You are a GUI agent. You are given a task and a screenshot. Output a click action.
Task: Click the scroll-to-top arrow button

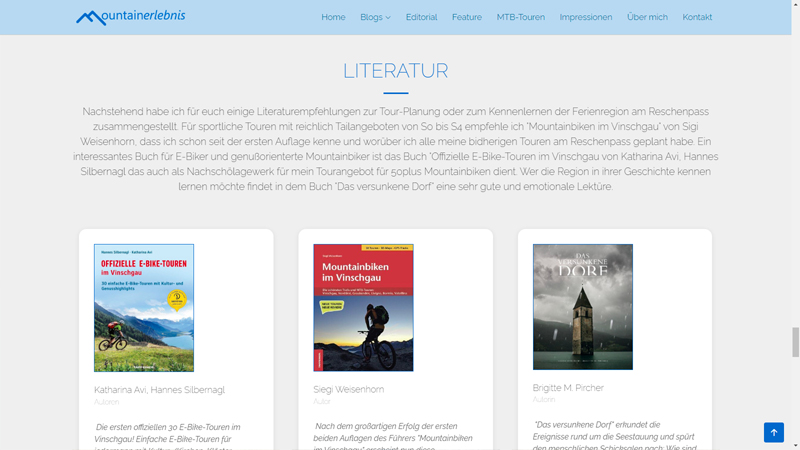click(773, 432)
